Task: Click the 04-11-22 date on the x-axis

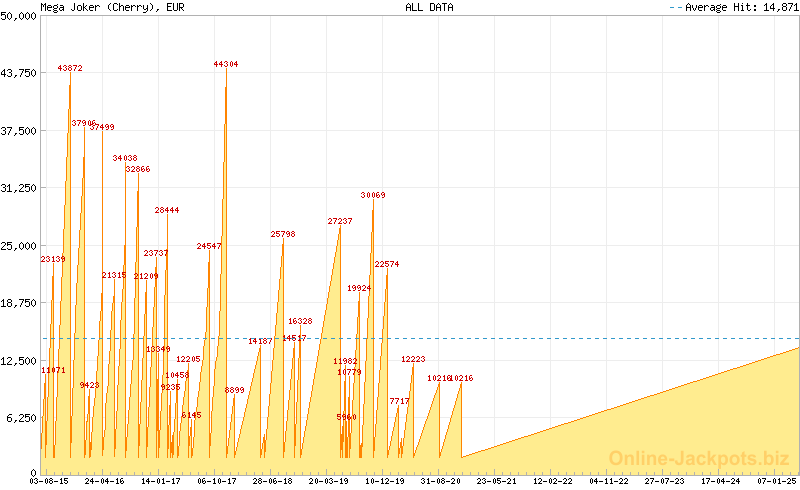Action: (609, 481)
